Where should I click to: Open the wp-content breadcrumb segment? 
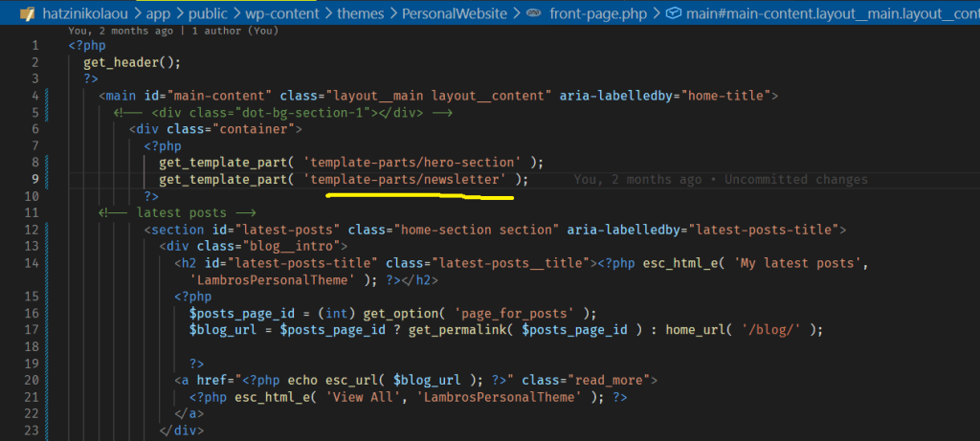coord(280,12)
